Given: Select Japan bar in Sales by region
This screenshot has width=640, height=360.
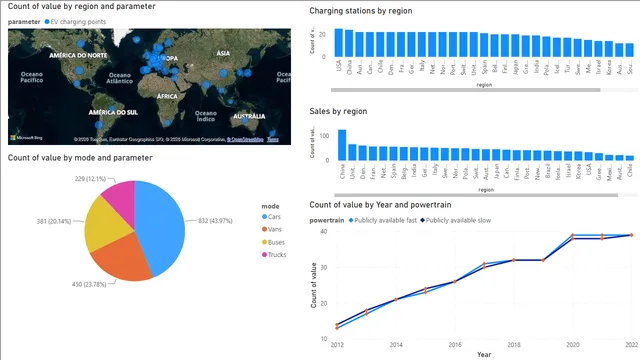Looking at the screenshot, I should pyautogui.click(x=496, y=155).
